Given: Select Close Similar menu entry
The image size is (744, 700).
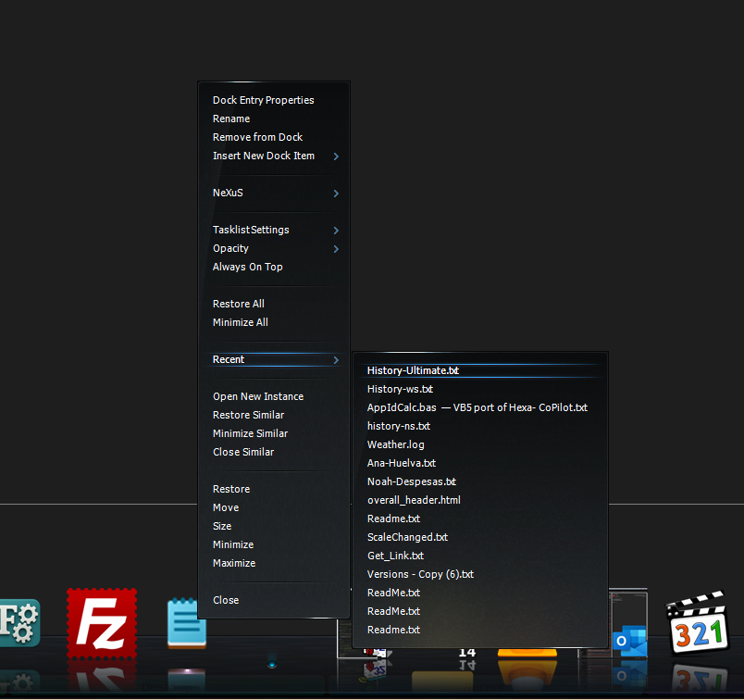Looking at the screenshot, I should (x=242, y=452).
